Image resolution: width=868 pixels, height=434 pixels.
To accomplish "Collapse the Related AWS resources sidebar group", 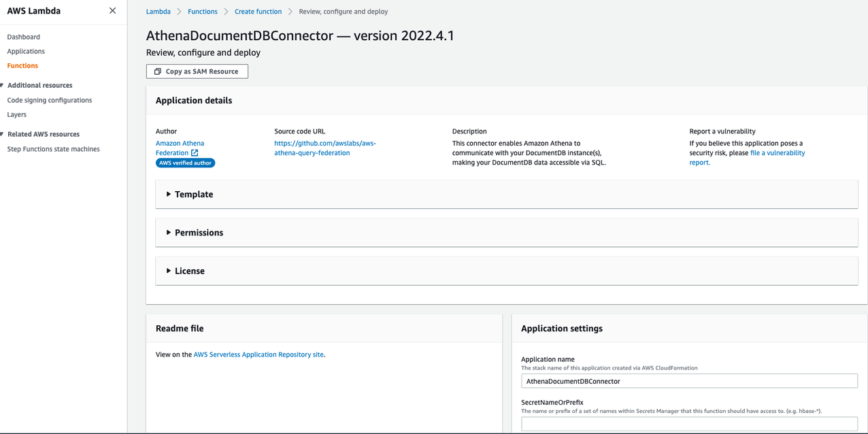I will pyautogui.click(x=3, y=135).
